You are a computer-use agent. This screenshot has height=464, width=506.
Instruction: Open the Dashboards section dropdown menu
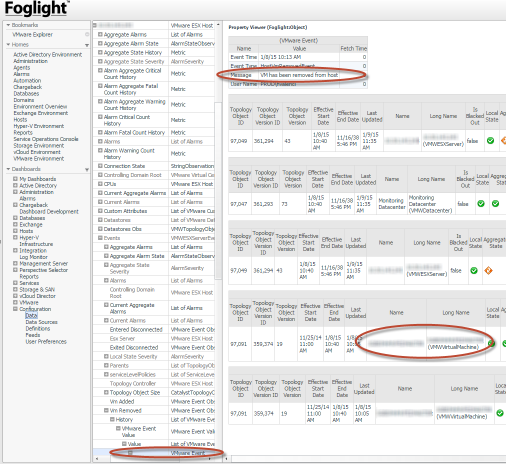87,170
